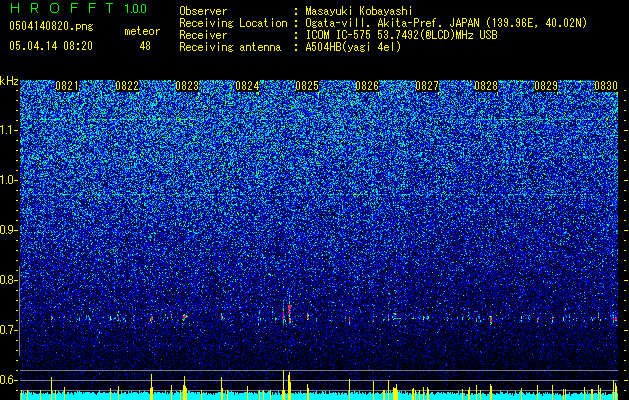Image resolution: width=629 pixels, height=400 pixels.
Task: Select the A504HB(yagi 4el) antenna text
Action: 353,47
